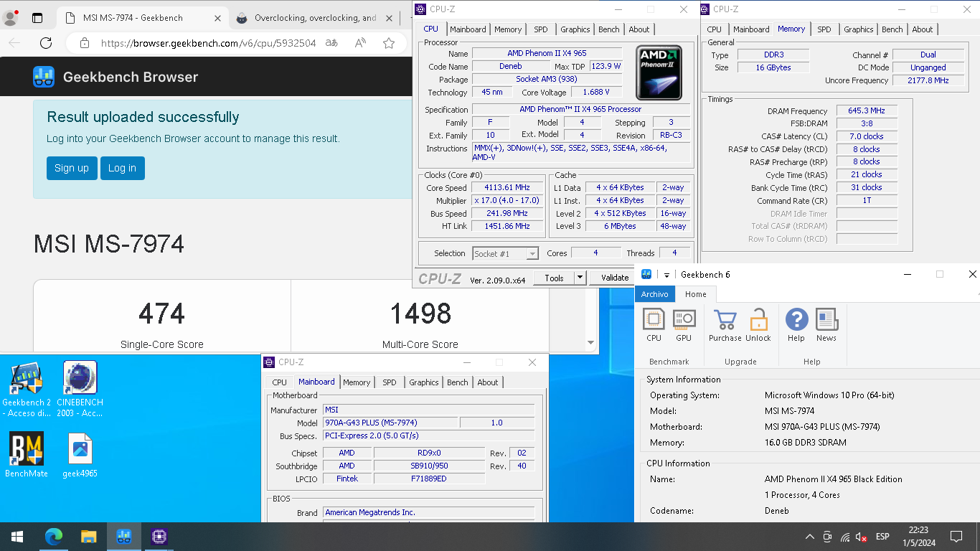Click the Single-Core Score 474

click(161, 314)
